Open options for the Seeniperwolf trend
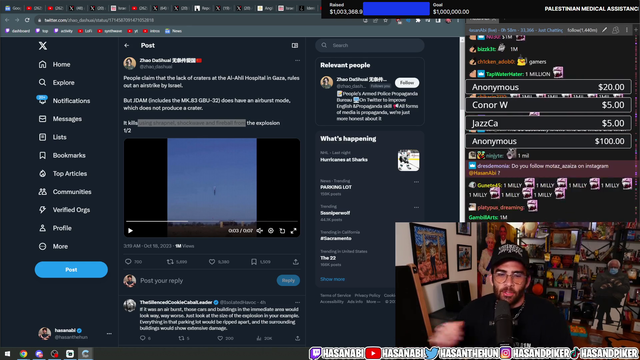Image resolution: width=640 pixels, height=360 pixels. click(x=416, y=207)
